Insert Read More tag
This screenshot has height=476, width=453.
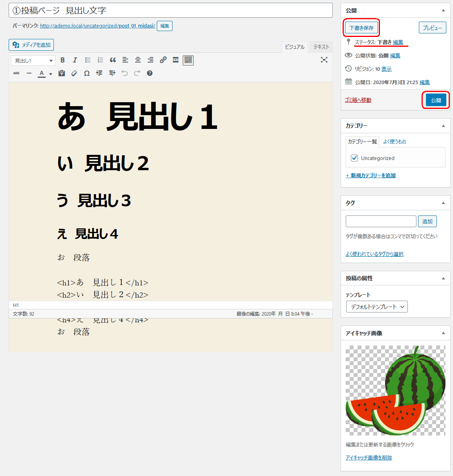(x=176, y=60)
